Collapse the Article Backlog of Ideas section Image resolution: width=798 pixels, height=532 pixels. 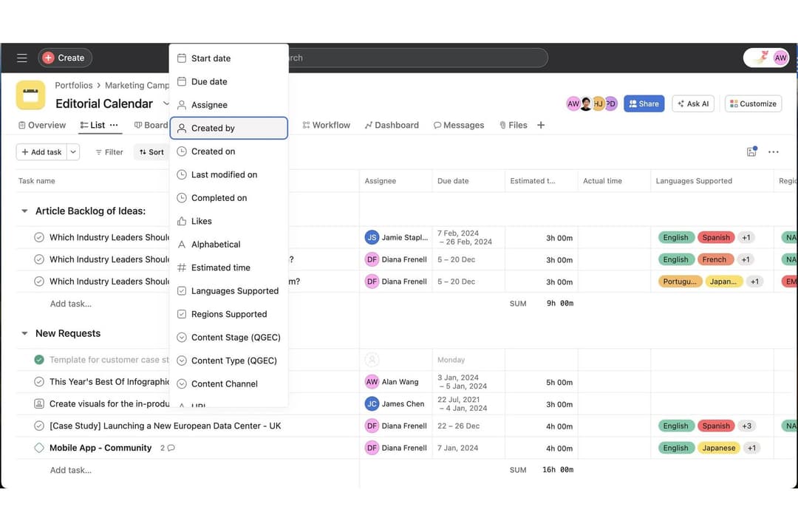point(24,211)
